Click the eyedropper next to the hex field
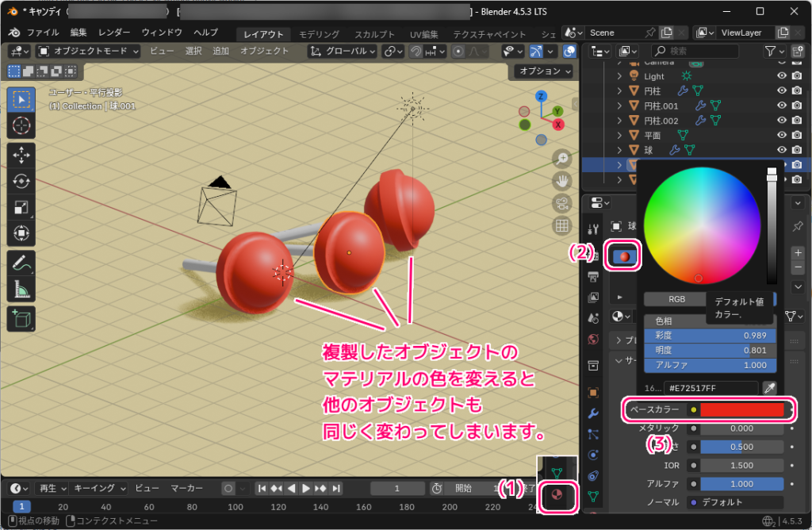Viewport: 812px width, 530px height. pos(768,388)
